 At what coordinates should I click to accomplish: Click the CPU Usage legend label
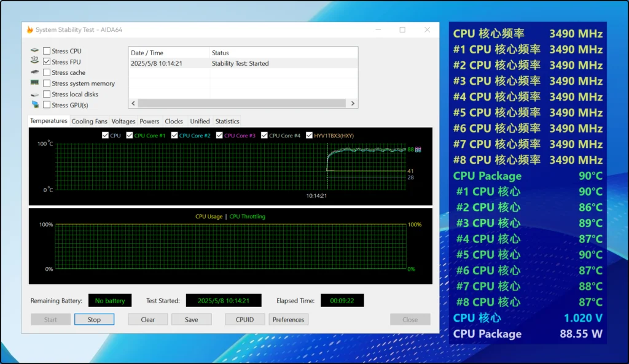click(209, 217)
